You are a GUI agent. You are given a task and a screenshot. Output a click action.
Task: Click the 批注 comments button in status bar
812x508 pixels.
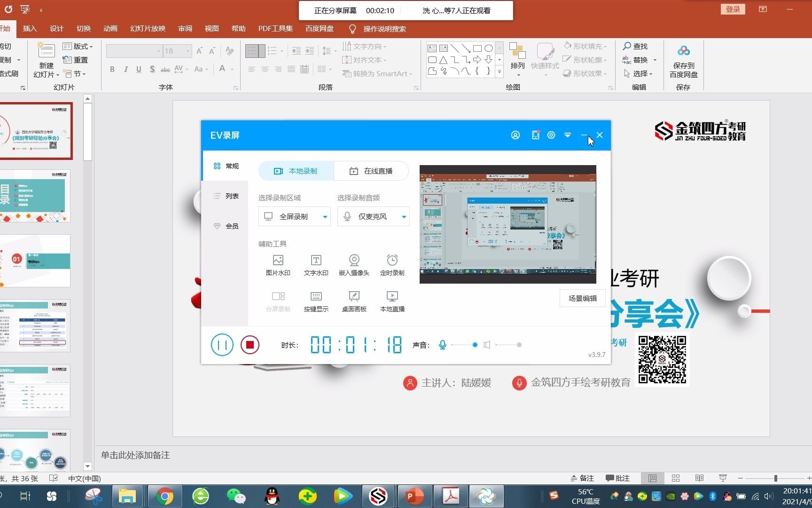[x=618, y=478]
